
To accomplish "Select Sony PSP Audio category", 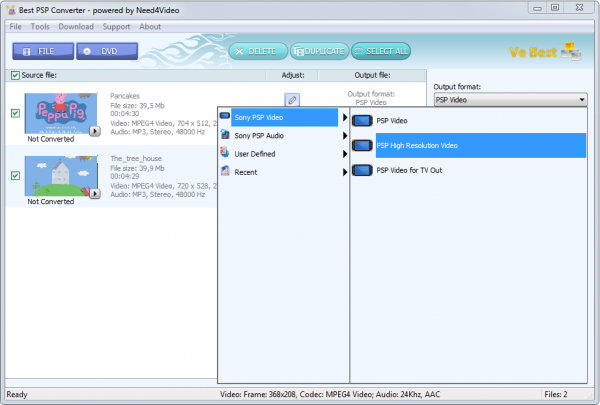I will click(284, 136).
